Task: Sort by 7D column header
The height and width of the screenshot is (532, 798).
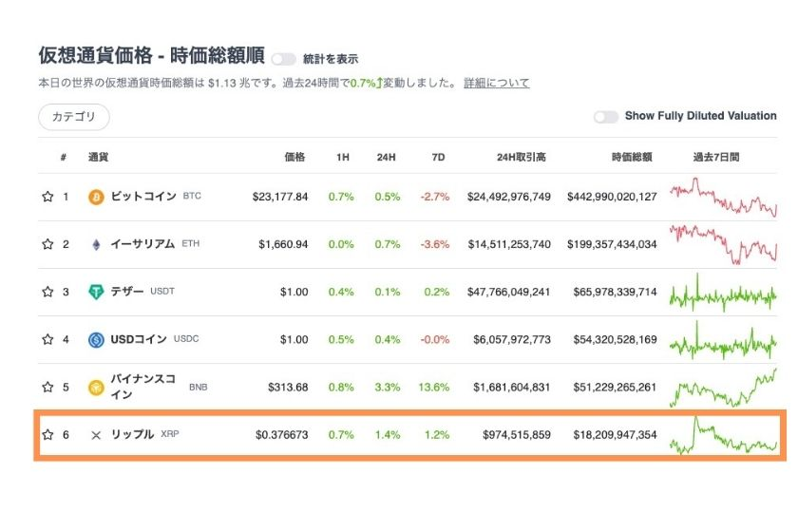Action: (x=438, y=158)
